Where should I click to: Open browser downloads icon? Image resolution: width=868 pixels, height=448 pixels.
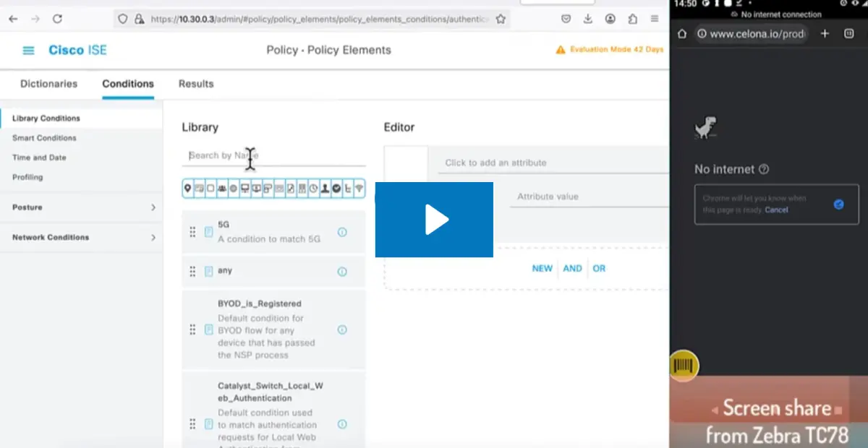click(x=588, y=19)
